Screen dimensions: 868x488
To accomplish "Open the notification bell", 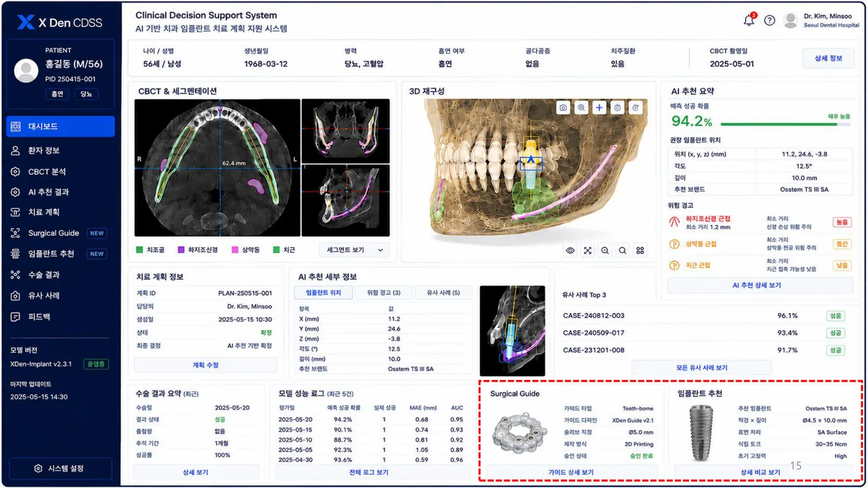I will pos(749,20).
